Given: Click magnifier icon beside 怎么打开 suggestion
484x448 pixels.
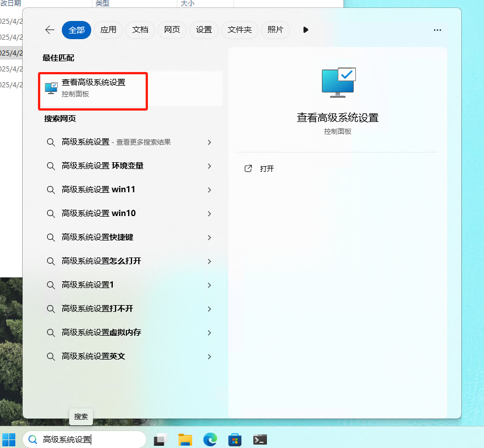Looking at the screenshot, I should click(x=50, y=261).
